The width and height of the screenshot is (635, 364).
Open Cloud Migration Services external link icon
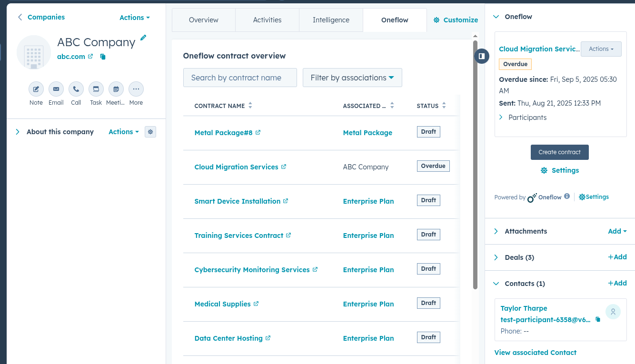pos(284,167)
